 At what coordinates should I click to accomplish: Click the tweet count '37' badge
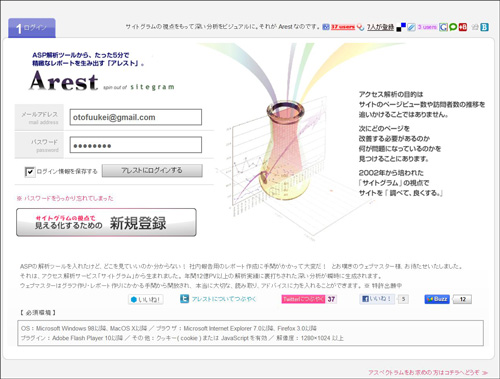click(x=331, y=299)
